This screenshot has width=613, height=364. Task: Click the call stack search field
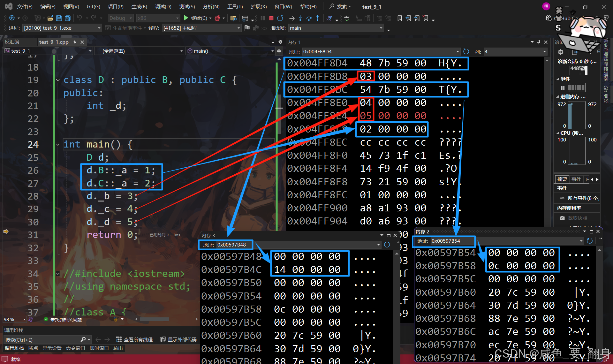(48, 340)
